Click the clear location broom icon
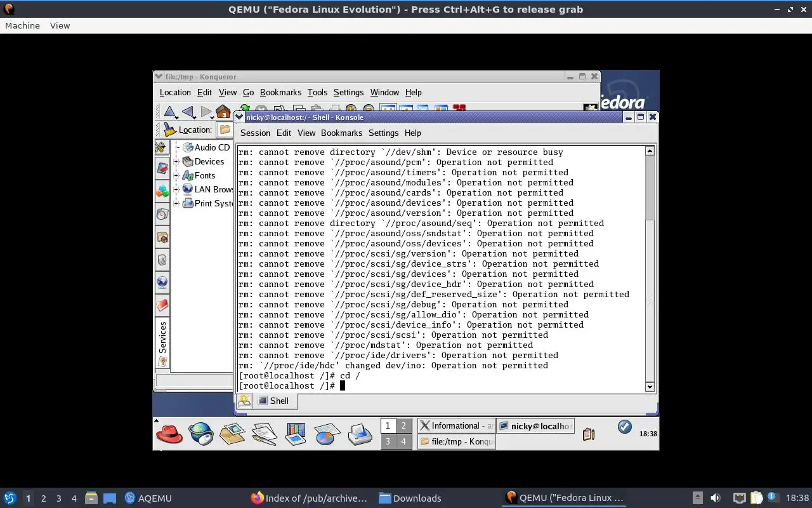812x508 pixels. point(169,130)
